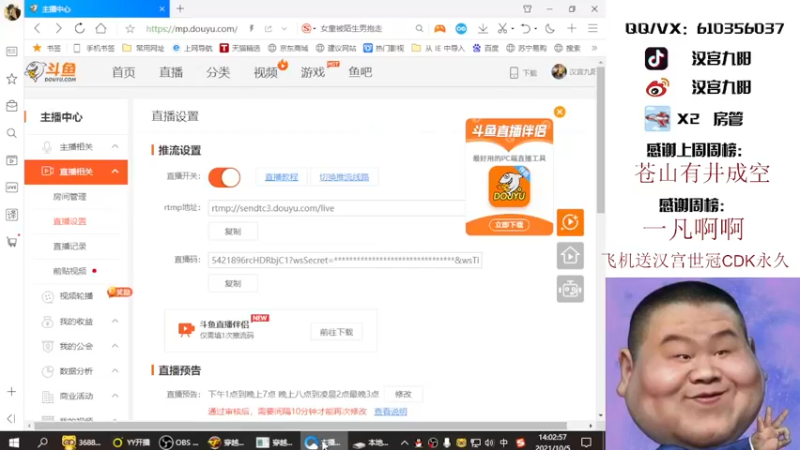Viewport: 800px width, 450px height.
Task: Open the search icon in the browser left sidebar
Action: [11, 133]
